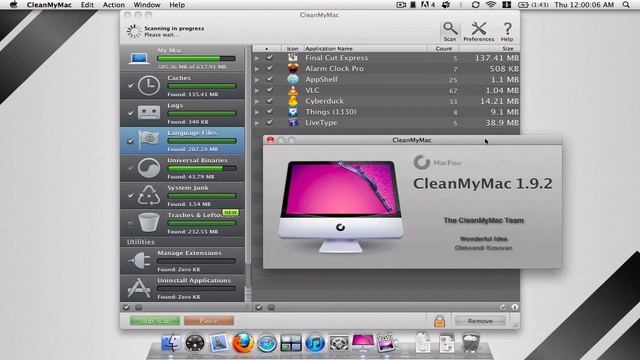Expand the LiveType row
Screen dimensions: 640x360
coord(257,123)
